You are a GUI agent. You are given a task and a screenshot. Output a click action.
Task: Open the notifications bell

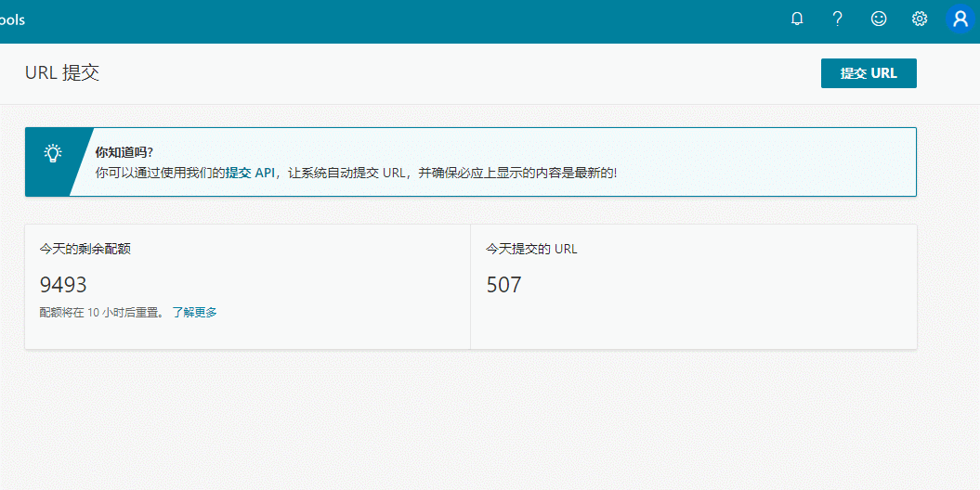coord(797,19)
